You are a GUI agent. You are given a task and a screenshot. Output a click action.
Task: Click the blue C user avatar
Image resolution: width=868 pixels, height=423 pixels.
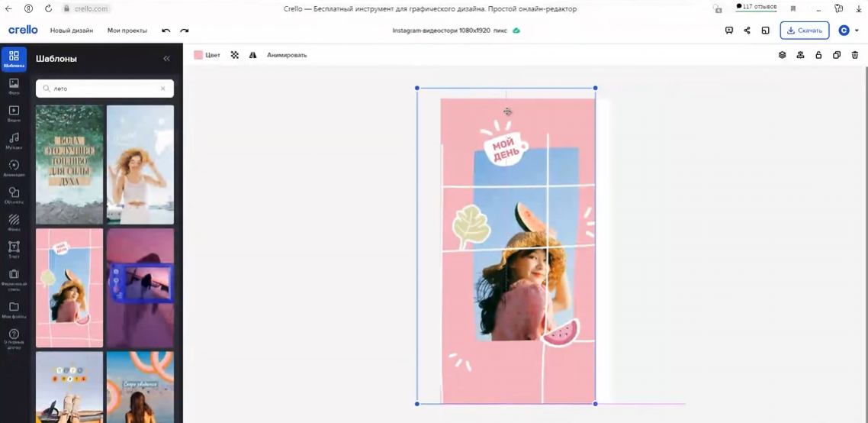click(x=844, y=31)
